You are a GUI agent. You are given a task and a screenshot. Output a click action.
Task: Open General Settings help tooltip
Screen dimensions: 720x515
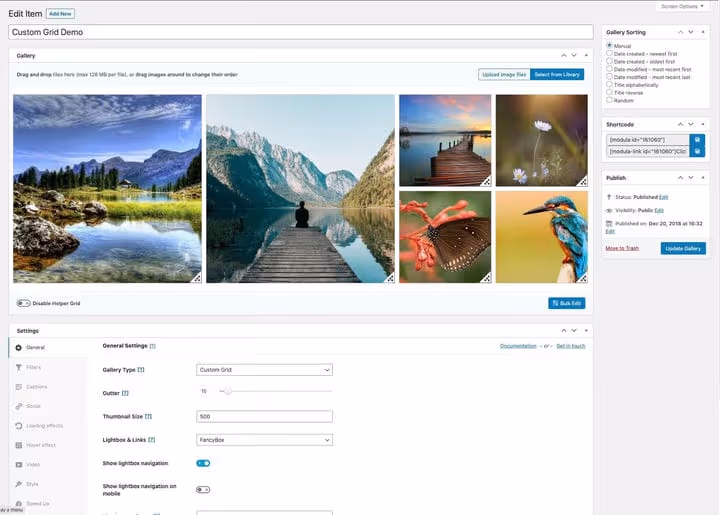click(152, 346)
